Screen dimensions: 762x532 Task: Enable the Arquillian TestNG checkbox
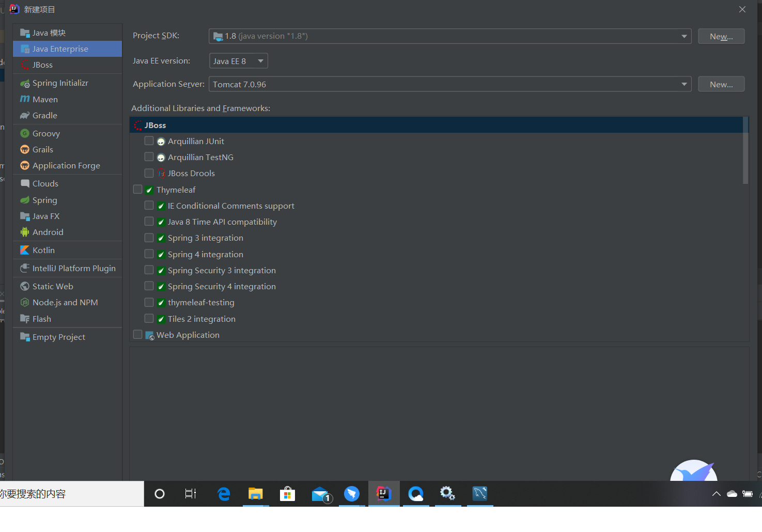point(149,157)
